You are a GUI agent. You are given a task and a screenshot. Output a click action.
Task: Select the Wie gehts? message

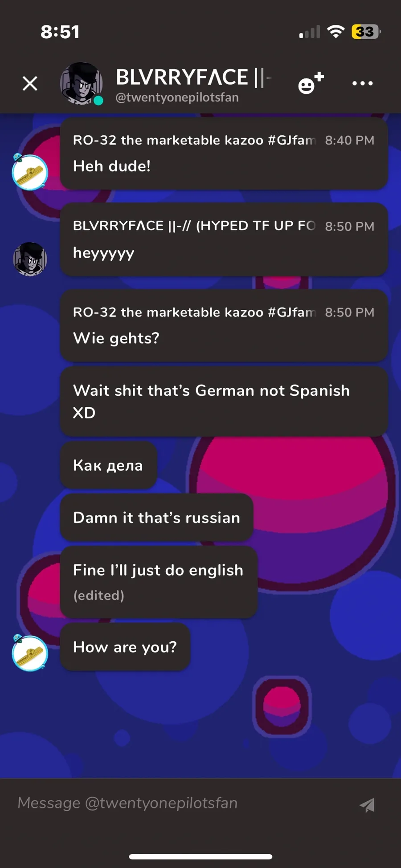pos(224,325)
